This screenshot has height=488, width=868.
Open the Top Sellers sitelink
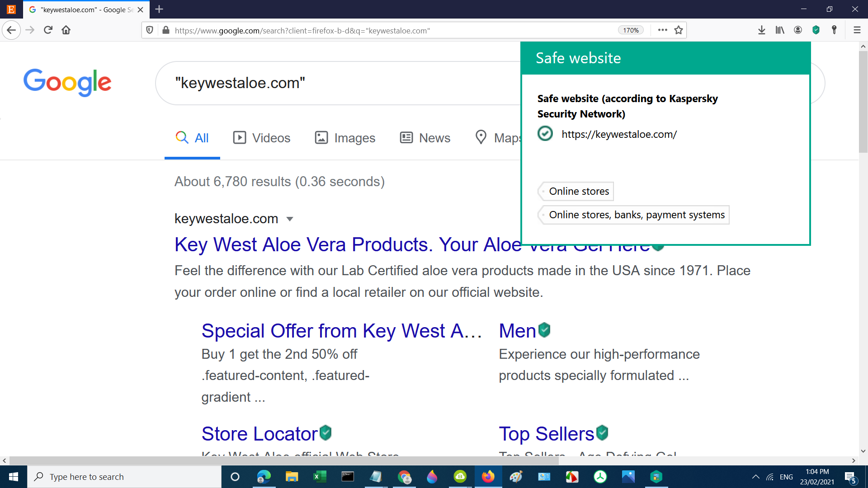point(546,434)
